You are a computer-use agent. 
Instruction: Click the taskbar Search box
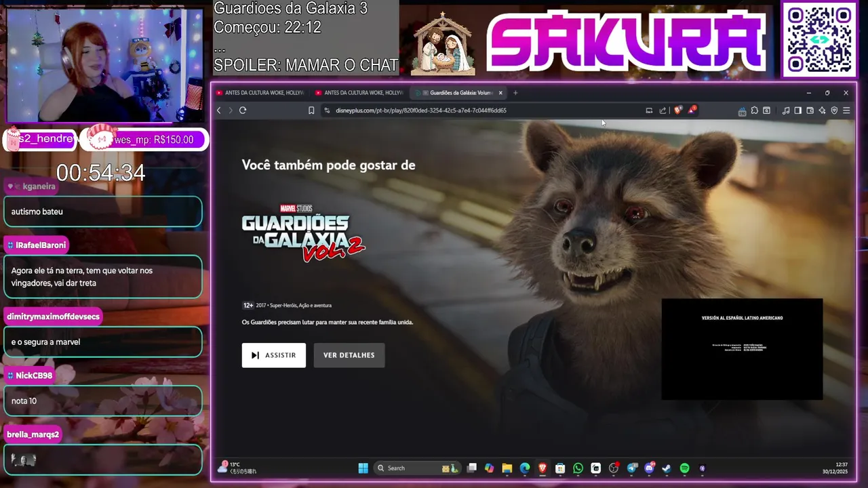point(416,468)
